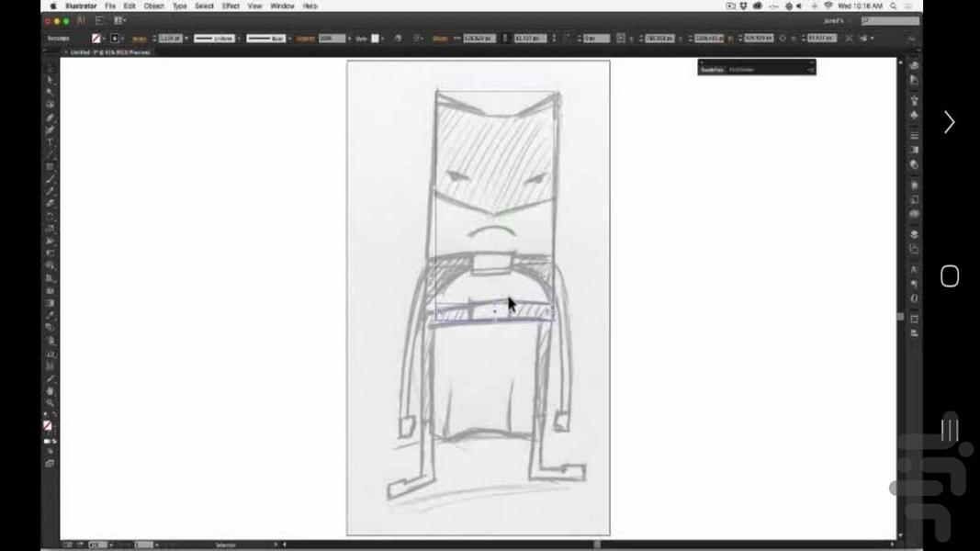Click the shape width field in control bar
980x551 pixels.
(x=479, y=38)
